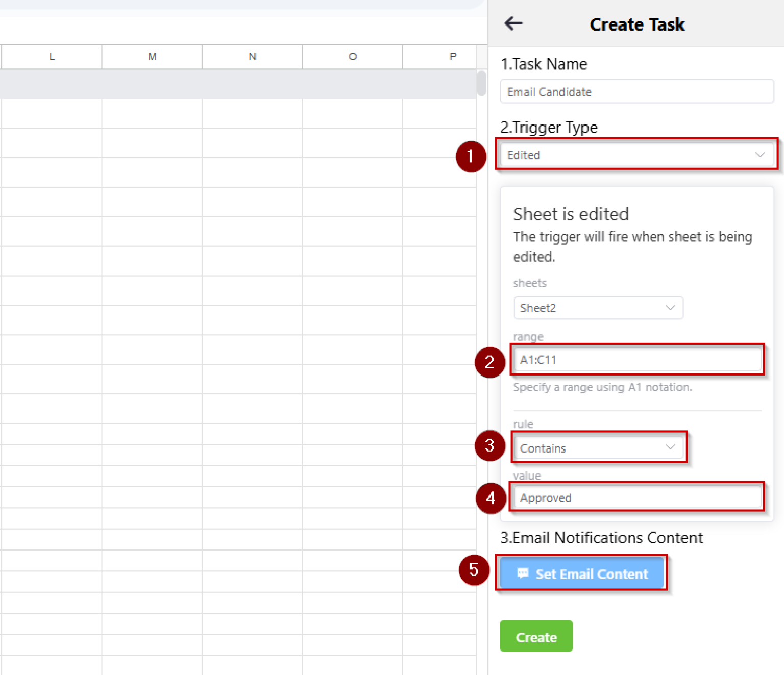Click the range field containing A1:C11
Image resolution: width=784 pixels, height=675 pixels.
[x=636, y=359]
